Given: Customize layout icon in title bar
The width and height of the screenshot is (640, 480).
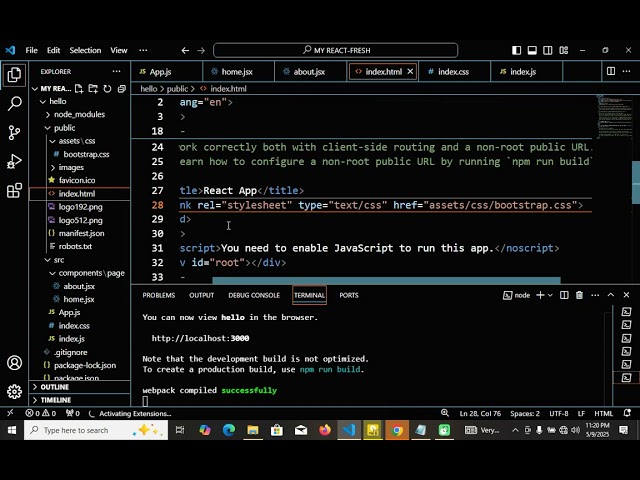Looking at the screenshot, I should [564, 50].
